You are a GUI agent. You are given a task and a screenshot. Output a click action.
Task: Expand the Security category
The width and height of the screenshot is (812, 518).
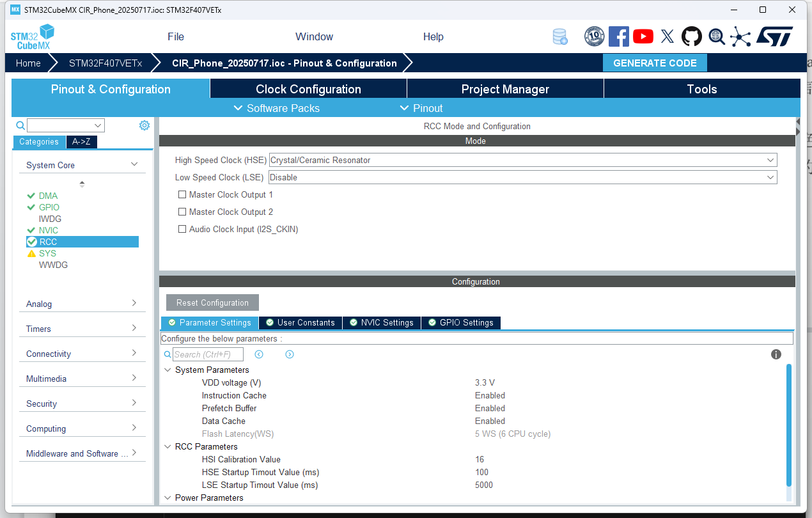134,403
